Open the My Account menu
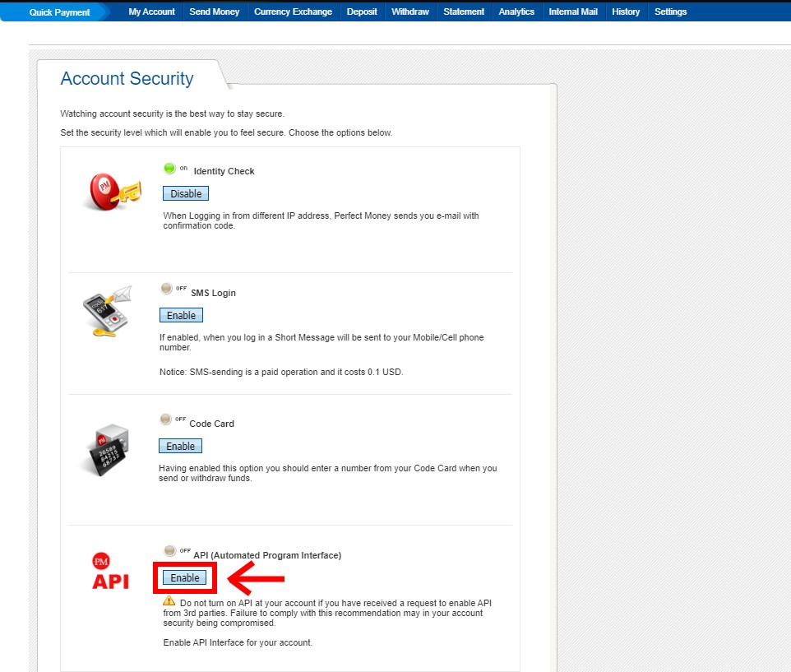 [x=151, y=12]
